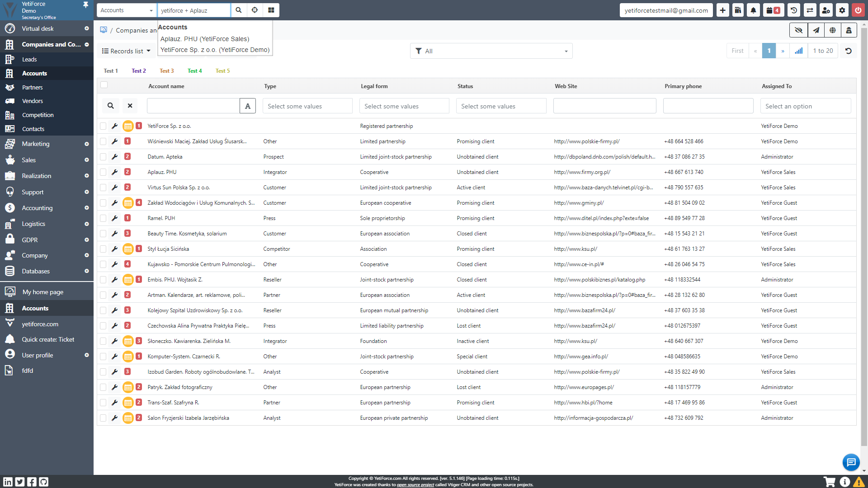The height and width of the screenshot is (488, 868).
Task: Open the Accounts module selector dropdown
Action: click(x=127, y=10)
